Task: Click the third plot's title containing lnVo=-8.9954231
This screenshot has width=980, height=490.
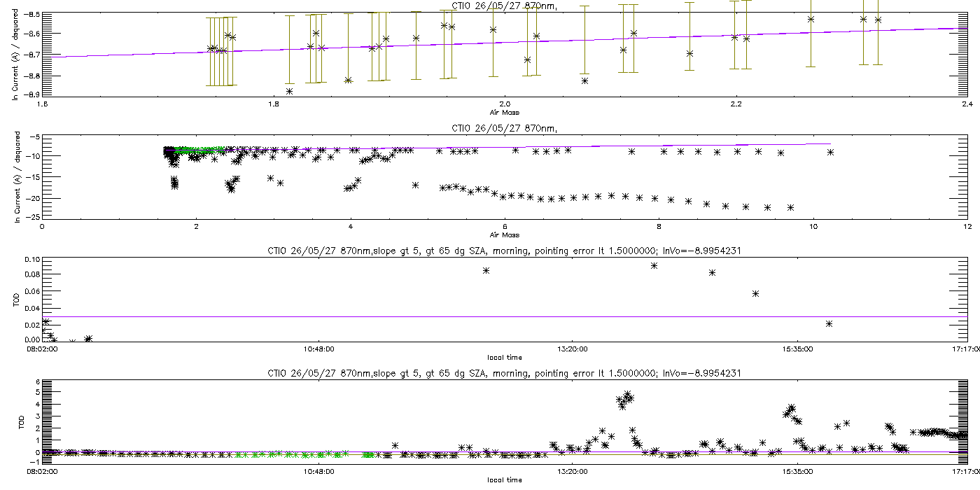Action: [504, 251]
